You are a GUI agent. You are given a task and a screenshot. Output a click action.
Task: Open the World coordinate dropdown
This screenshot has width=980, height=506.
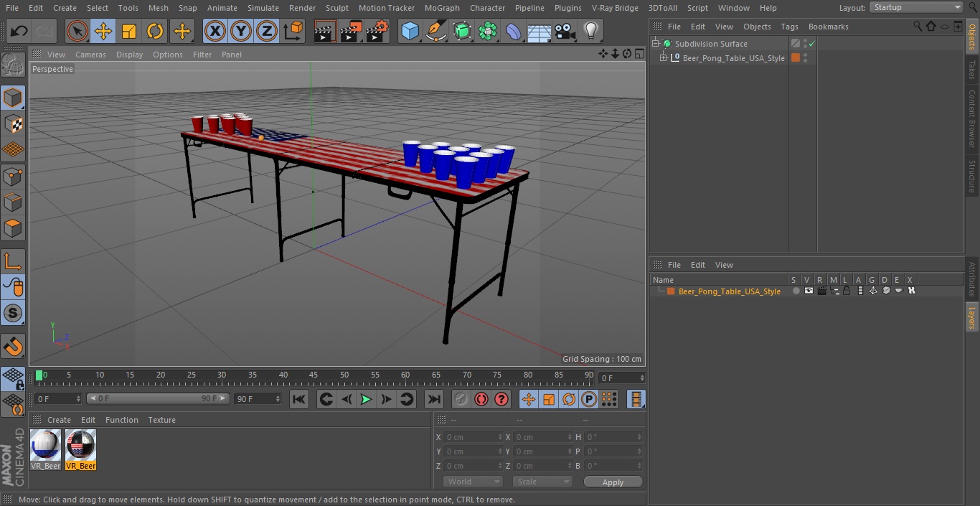[473, 482]
